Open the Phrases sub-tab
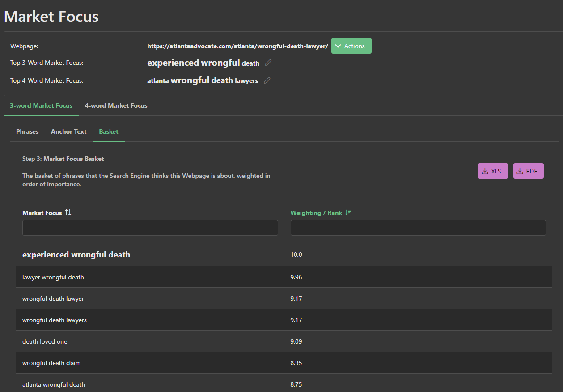Screen dimensions: 563x392 pyautogui.click(x=27, y=131)
